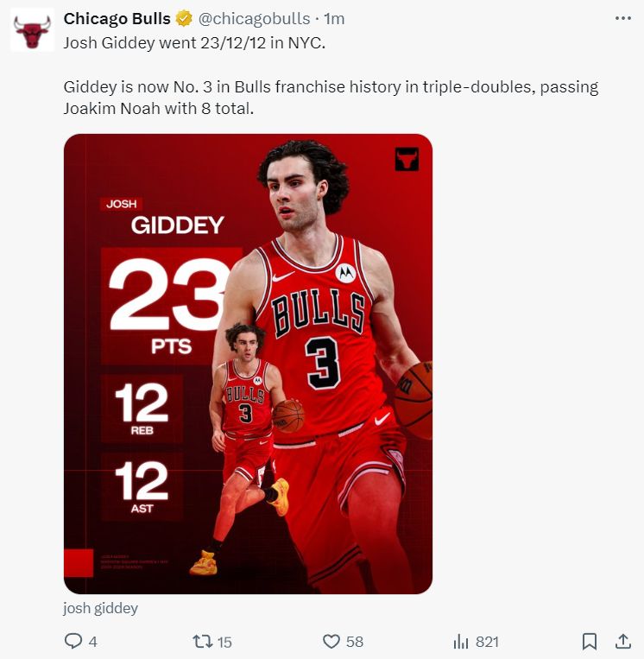644x659 pixels.
Task: View tweet analytics bar chart icon
Action: pos(460,642)
